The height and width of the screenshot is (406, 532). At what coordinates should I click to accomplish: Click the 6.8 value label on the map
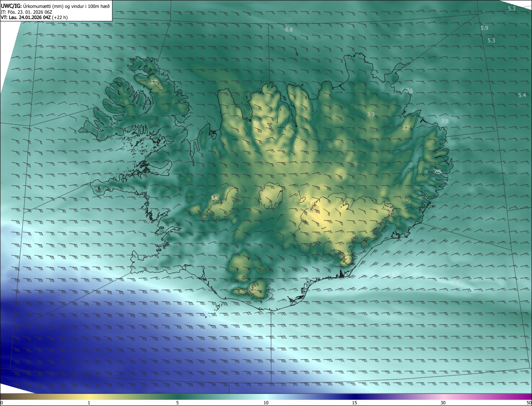click(x=289, y=30)
